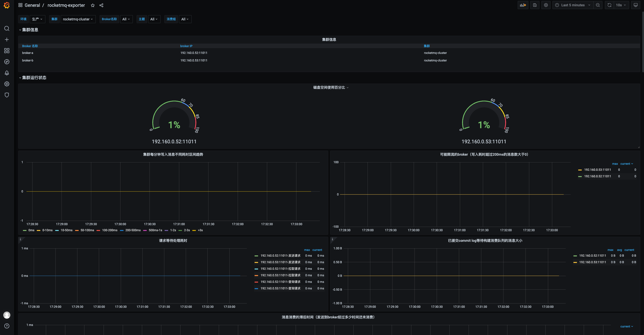644x335 pixels.
Task: Sort commit log legend by avg
Action: tap(619, 250)
